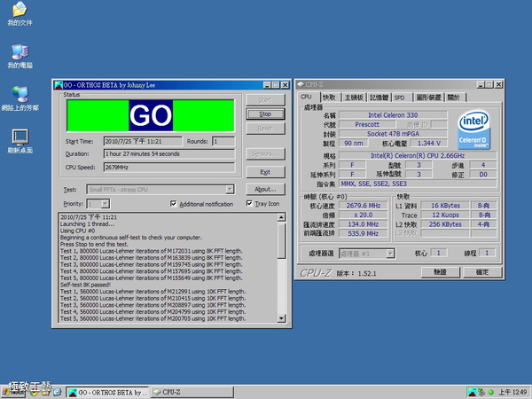Screen dimensions: 532x399
Task: Click the safely remove hardware tray icon
Action: pyautogui.click(x=481, y=392)
